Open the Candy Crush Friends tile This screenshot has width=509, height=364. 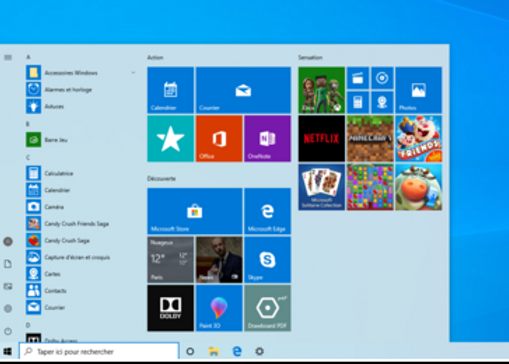tap(419, 139)
